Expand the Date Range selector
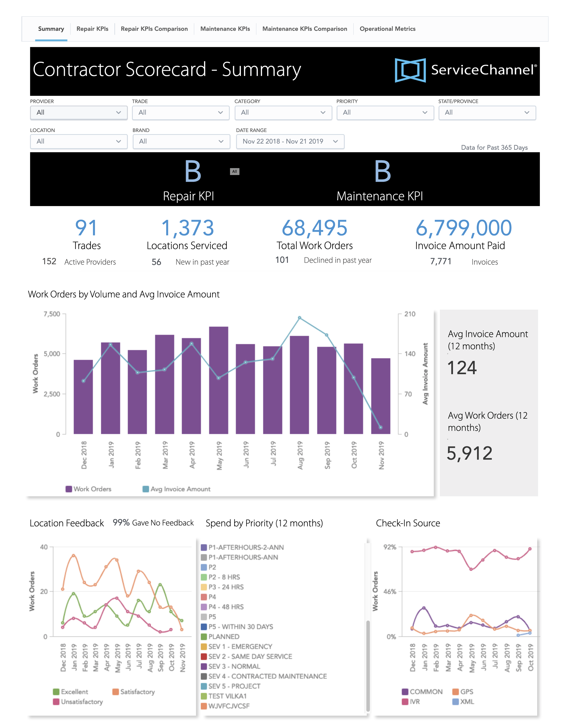 point(290,141)
